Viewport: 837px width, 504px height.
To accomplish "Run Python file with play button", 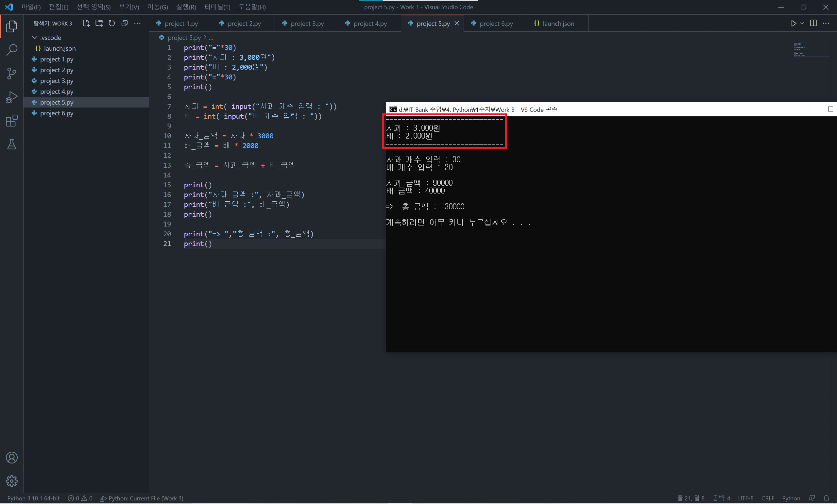I will point(794,23).
